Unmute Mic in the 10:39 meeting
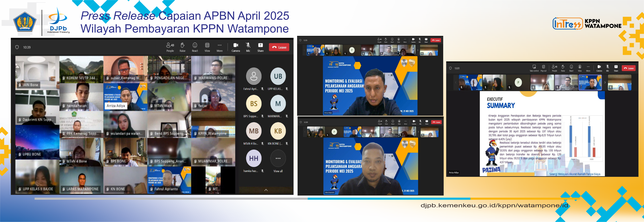 tap(248, 47)
